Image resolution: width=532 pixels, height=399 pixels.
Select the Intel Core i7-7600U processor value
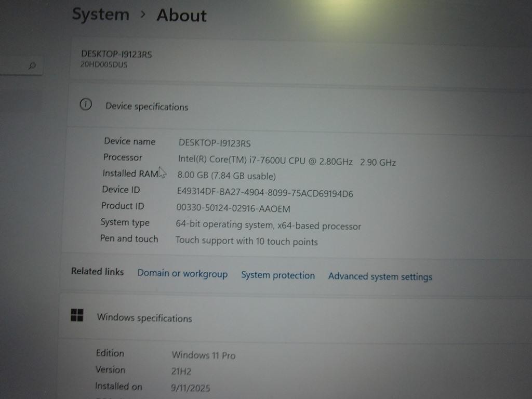287,161
